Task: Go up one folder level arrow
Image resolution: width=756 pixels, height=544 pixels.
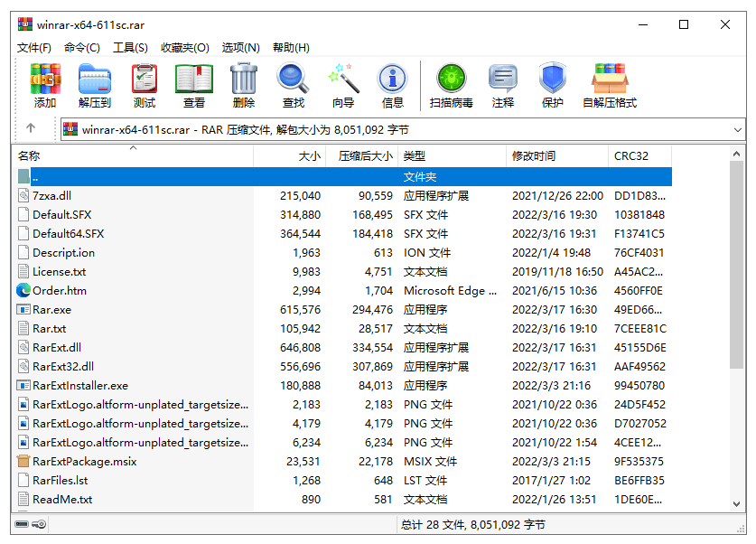Action: pyautogui.click(x=31, y=127)
